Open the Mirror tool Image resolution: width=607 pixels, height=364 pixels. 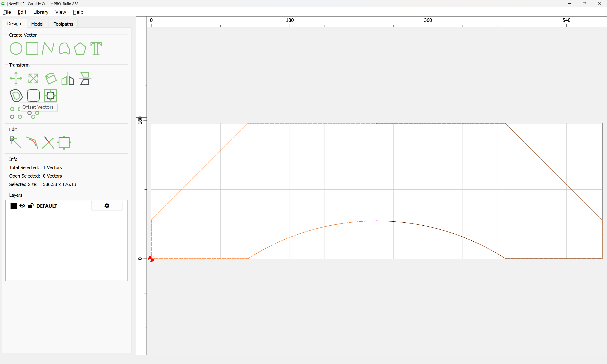point(68,79)
